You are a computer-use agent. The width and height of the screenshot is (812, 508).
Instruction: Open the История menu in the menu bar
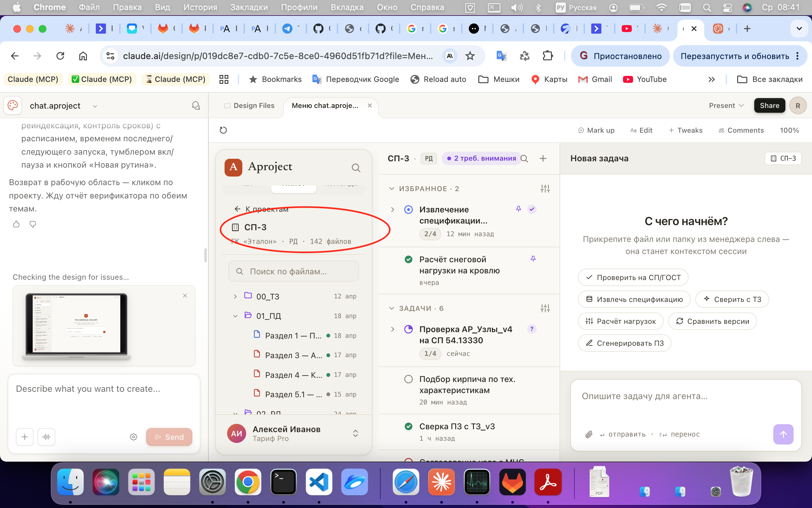[x=200, y=7]
